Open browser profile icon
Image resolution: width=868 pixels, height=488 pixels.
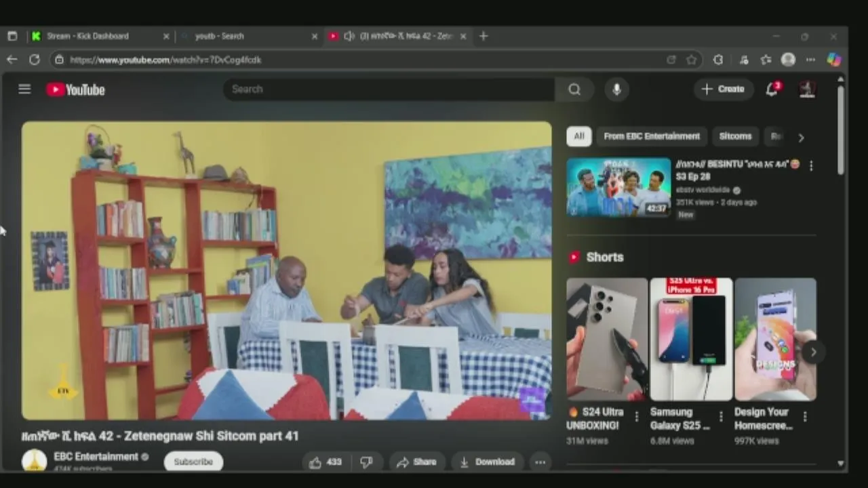(788, 60)
